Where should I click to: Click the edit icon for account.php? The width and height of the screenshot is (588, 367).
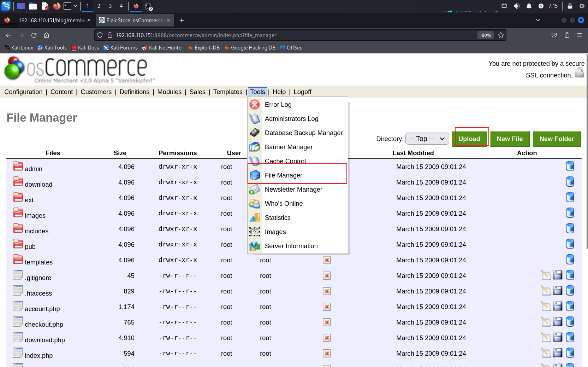546,306
